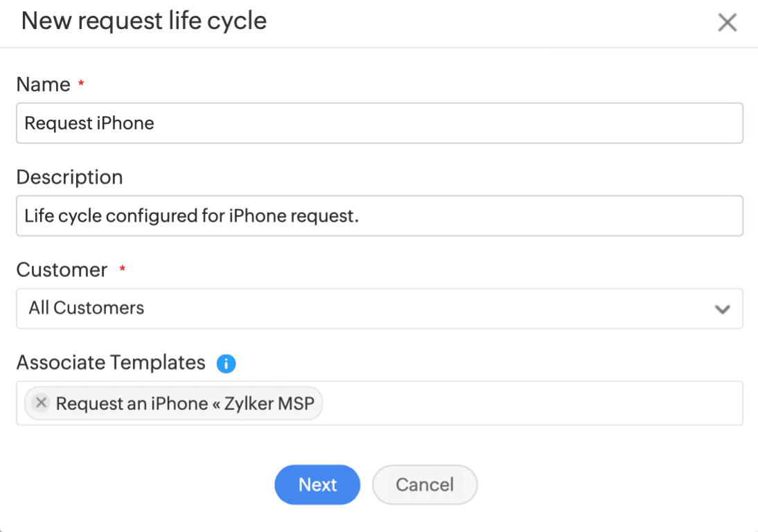Click the red asterisk next to Customer
This screenshot has height=532, width=758.
(x=123, y=269)
